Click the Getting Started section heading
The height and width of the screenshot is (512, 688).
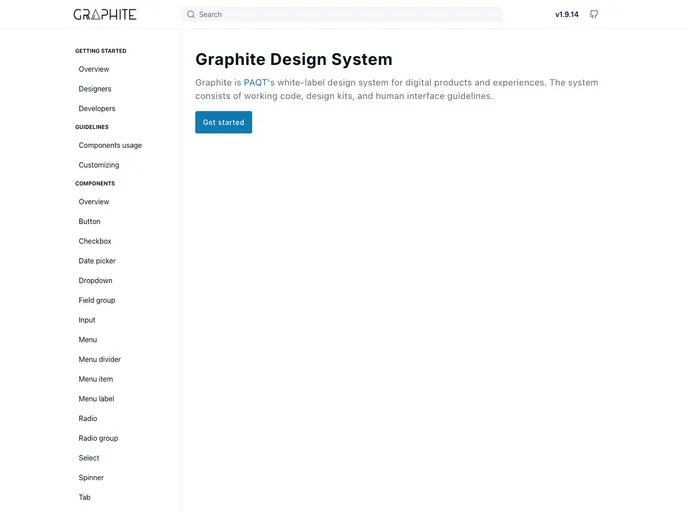click(100, 51)
